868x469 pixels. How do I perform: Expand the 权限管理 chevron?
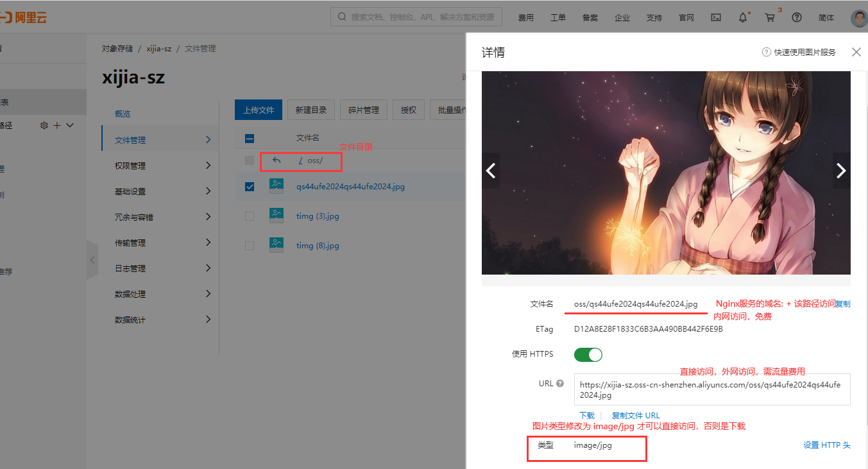[208, 165]
